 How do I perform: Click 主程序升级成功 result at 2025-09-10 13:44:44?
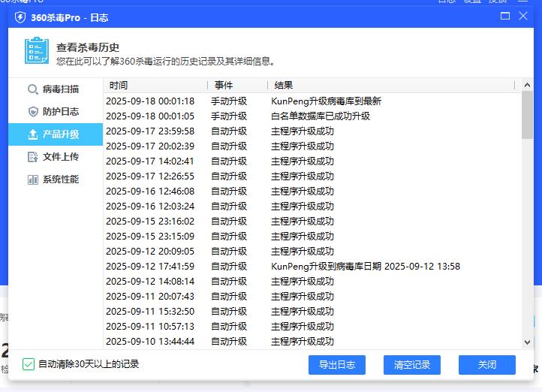[x=303, y=342]
